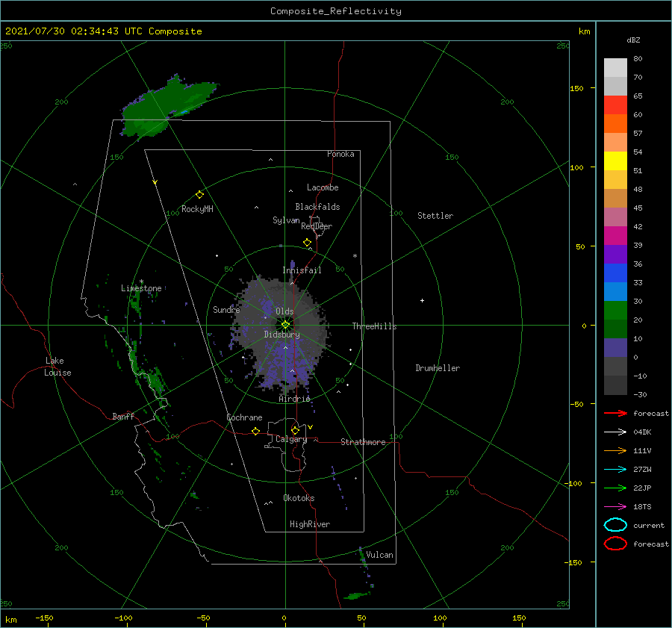Click the Lake Louise label
This screenshot has height=628, width=672.
pyautogui.click(x=57, y=367)
